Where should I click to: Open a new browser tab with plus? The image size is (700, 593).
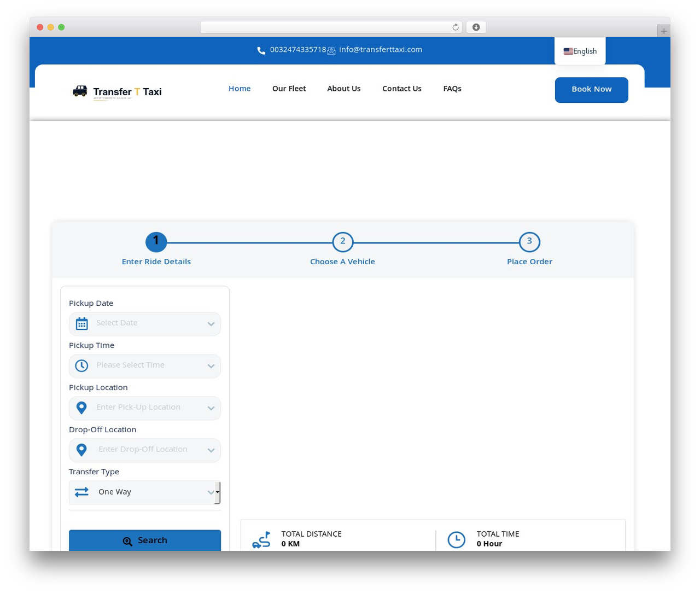click(x=663, y=31)
